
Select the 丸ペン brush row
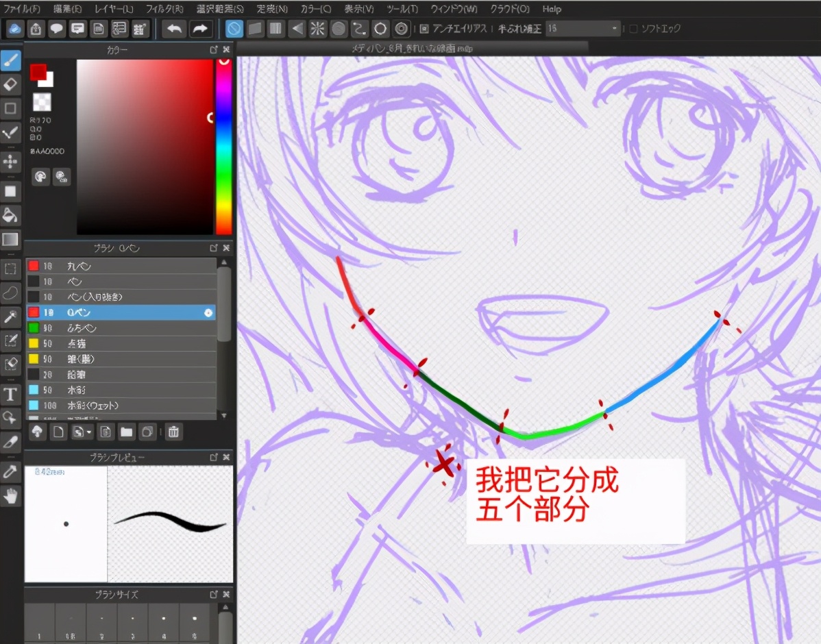(x=121, y=266)
